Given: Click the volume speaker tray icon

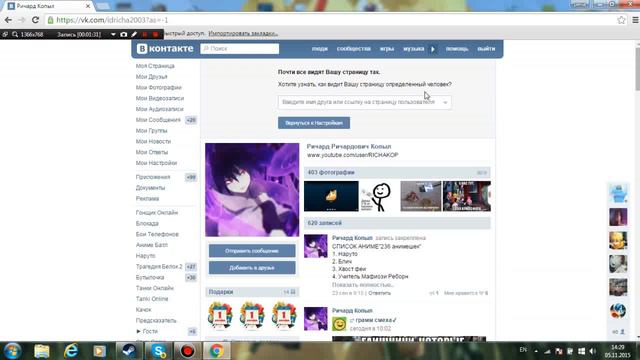Looking at the screenshot, I should [x=593, y=351].
